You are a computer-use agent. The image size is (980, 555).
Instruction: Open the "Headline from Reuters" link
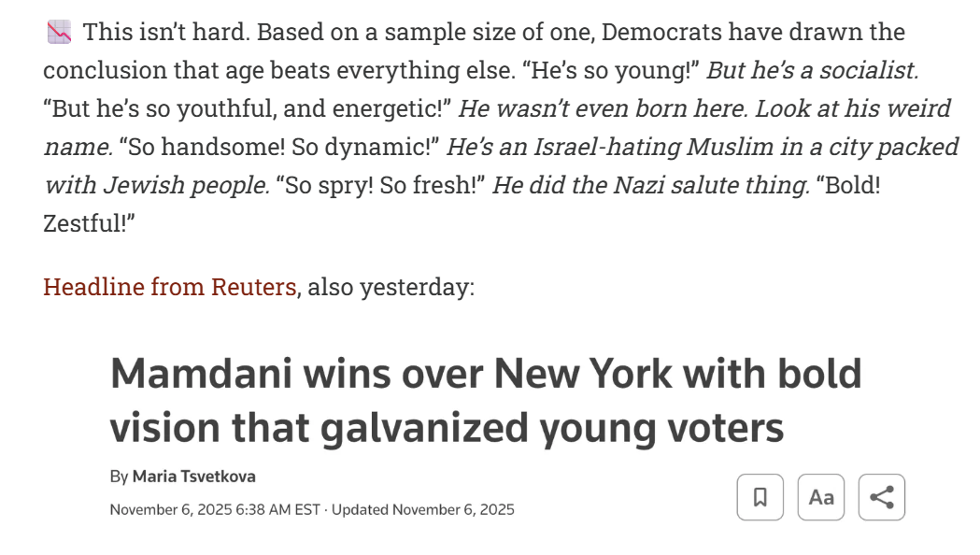(x=169, y=287)
